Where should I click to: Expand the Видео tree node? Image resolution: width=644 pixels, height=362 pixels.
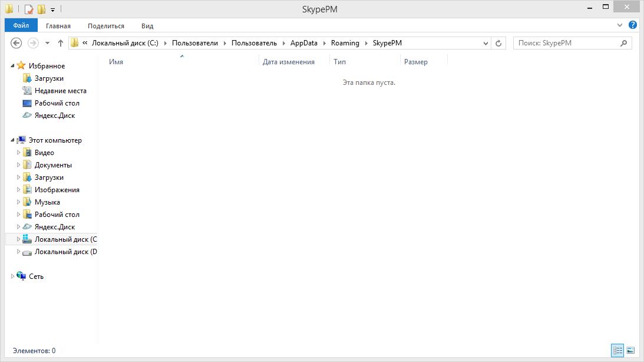coord(18,153)
